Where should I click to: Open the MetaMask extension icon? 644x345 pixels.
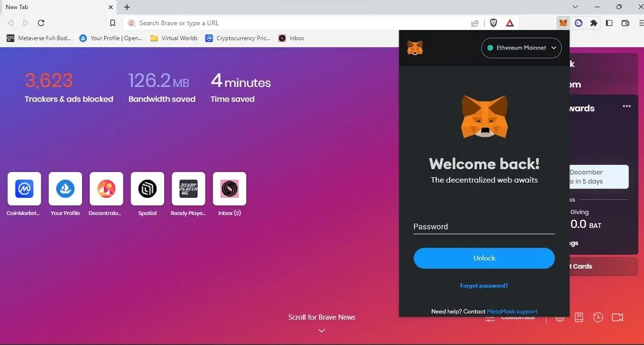click(x=563, y=23)
